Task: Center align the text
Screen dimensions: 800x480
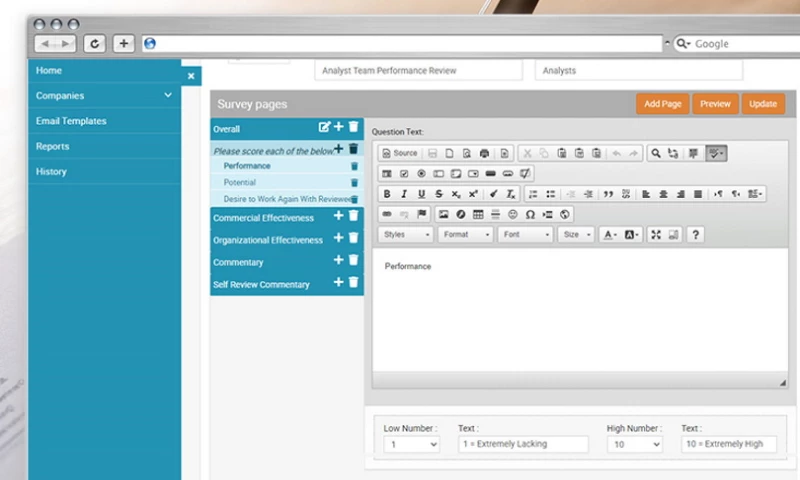Action: (x=663, y=194)
